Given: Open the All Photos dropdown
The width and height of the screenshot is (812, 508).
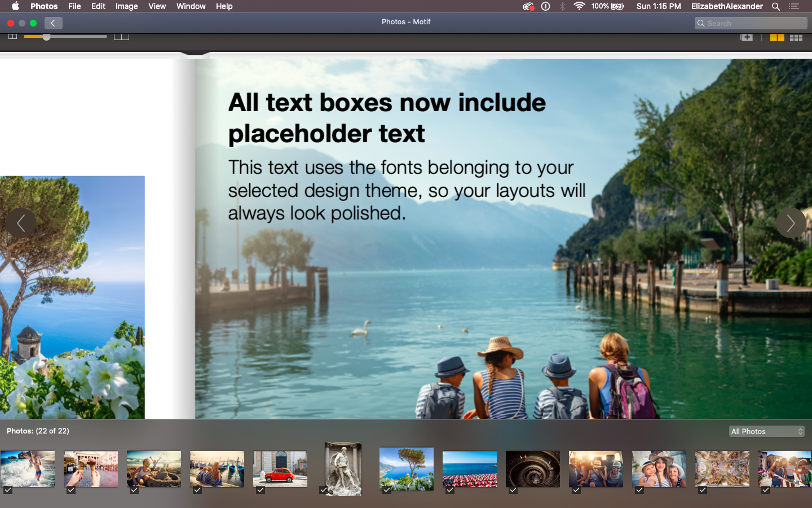Looking at the screenshot, I should point(766,431).
